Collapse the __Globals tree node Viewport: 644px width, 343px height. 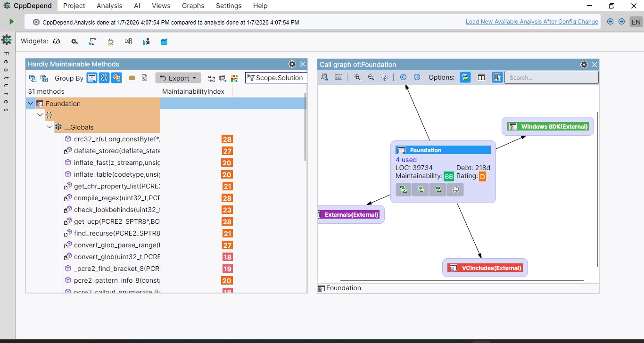pos(50,127)
